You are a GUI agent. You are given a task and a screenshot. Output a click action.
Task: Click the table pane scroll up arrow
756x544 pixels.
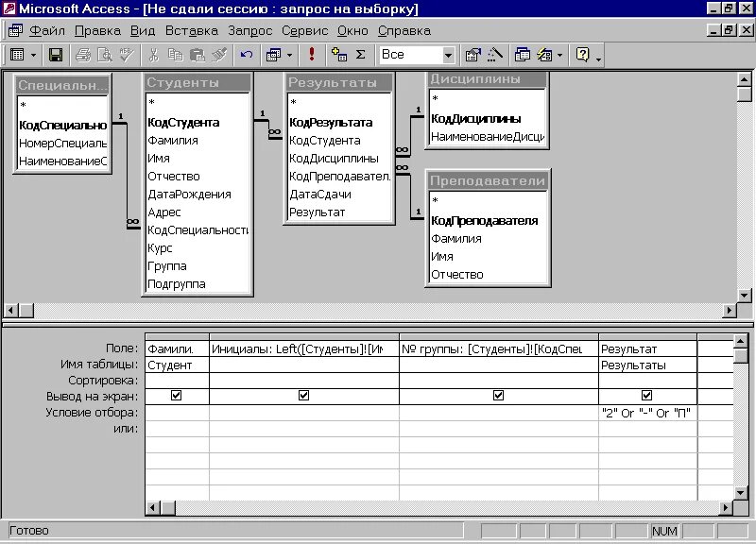(745, 79)
